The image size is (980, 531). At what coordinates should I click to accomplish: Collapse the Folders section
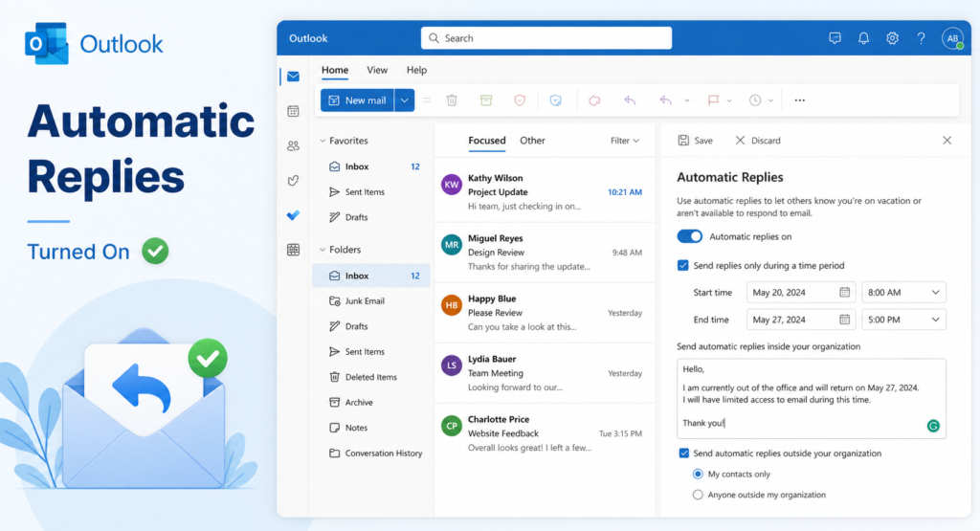323,250
